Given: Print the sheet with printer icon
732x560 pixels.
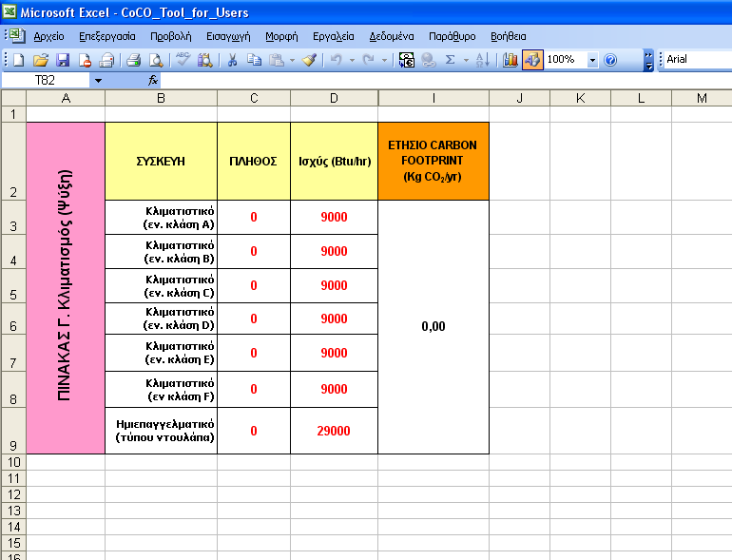Looking at the screenshot, I should [x=133, y=60].
